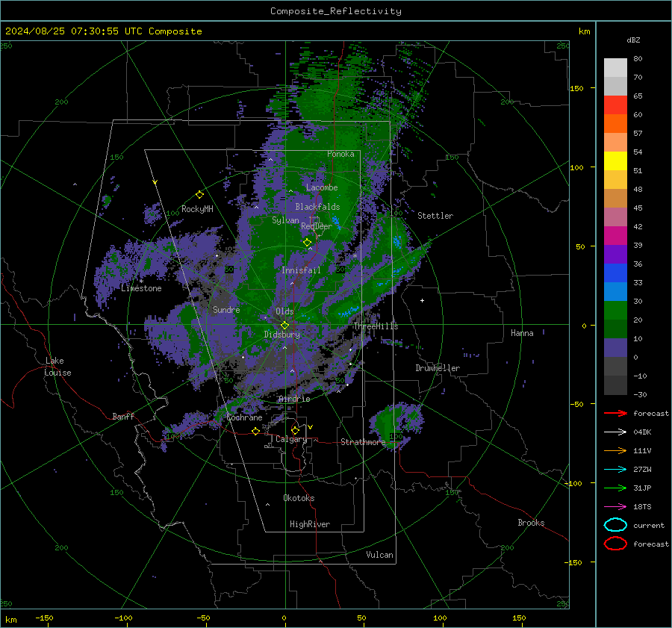Click the yellow diamond marker below Red Deer
The image size is (672, 628).
[307, 243]
